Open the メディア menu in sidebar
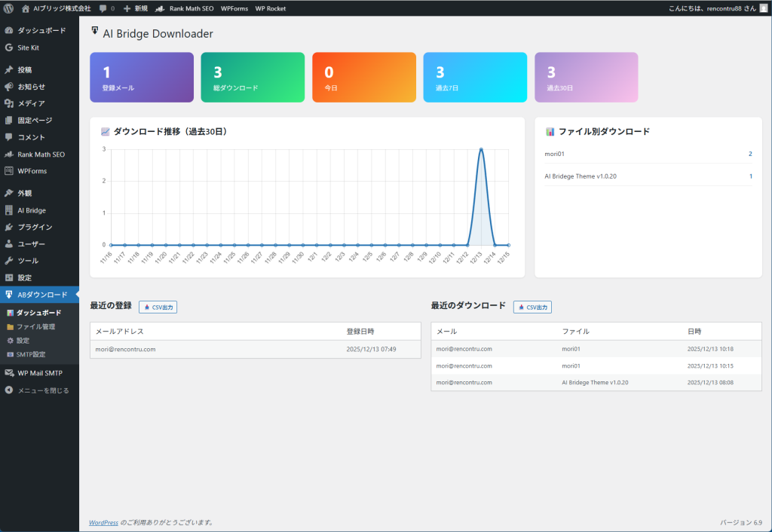772x532 pixels. coord(31,103)
